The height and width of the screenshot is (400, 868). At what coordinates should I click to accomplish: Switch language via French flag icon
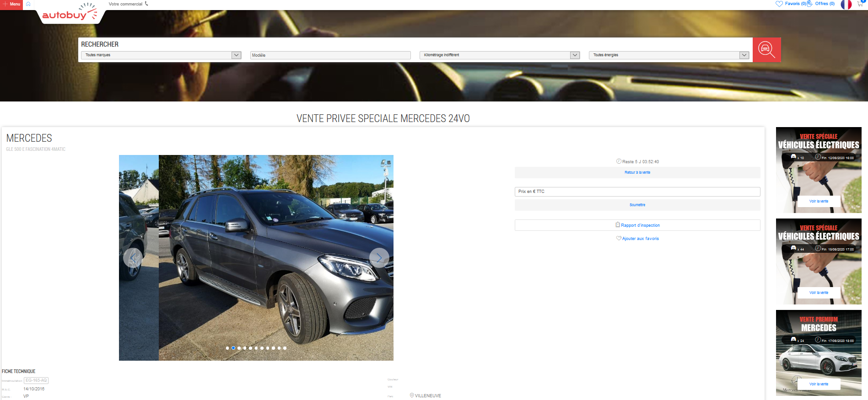pos(846,5)
